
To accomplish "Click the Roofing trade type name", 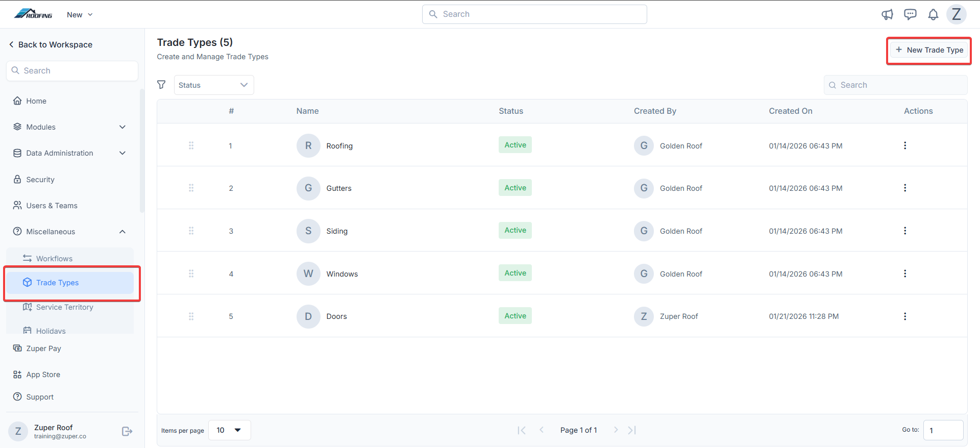I will pos(339,146).
